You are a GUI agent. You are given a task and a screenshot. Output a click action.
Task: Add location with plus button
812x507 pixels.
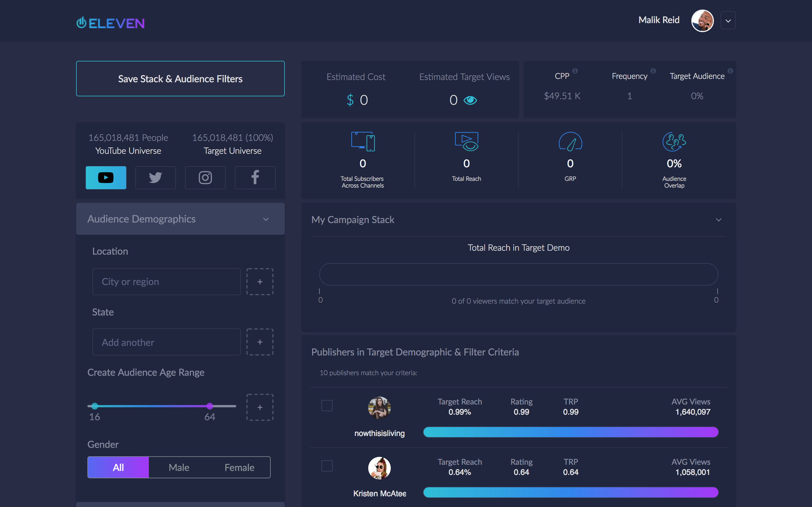260,282
